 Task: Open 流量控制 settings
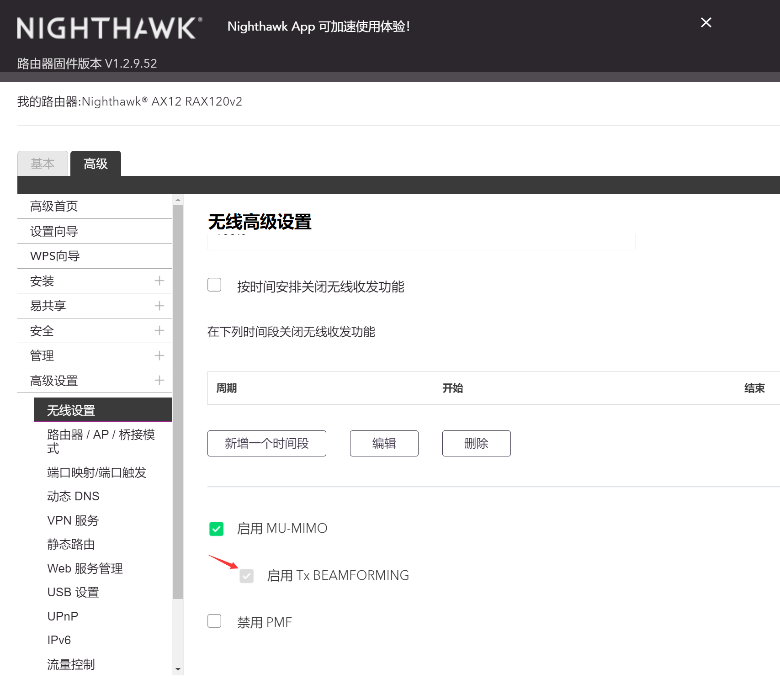pos(71,664)
